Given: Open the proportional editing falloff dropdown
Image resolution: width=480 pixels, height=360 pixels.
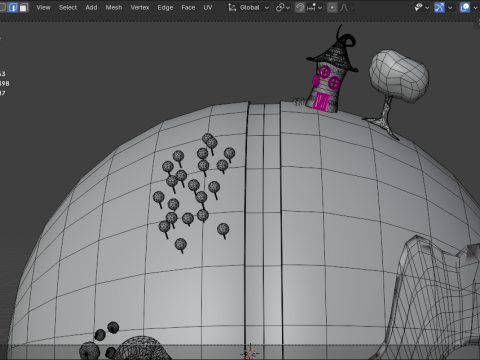Looking at the screenshot, I should pos(347,7).
